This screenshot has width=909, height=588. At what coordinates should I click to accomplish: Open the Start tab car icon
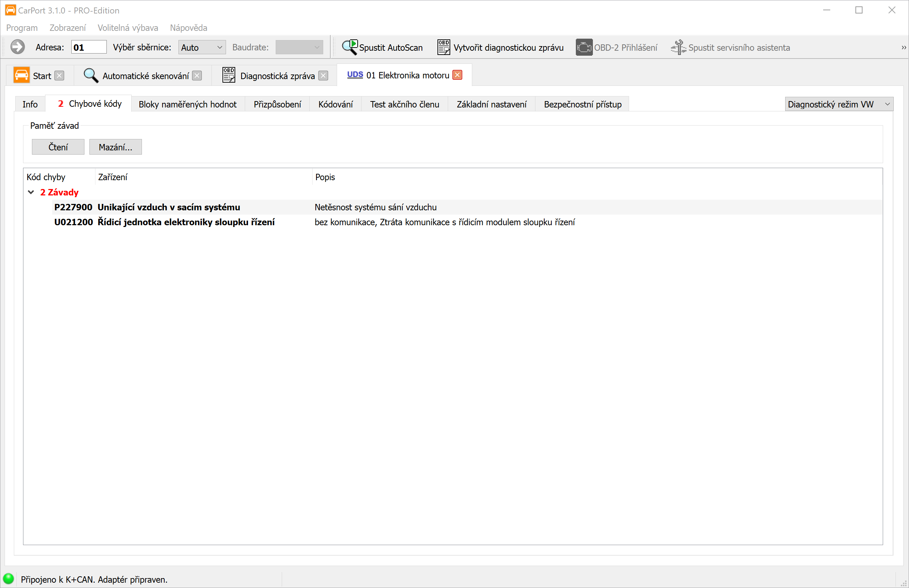click(x=21, y=75)
